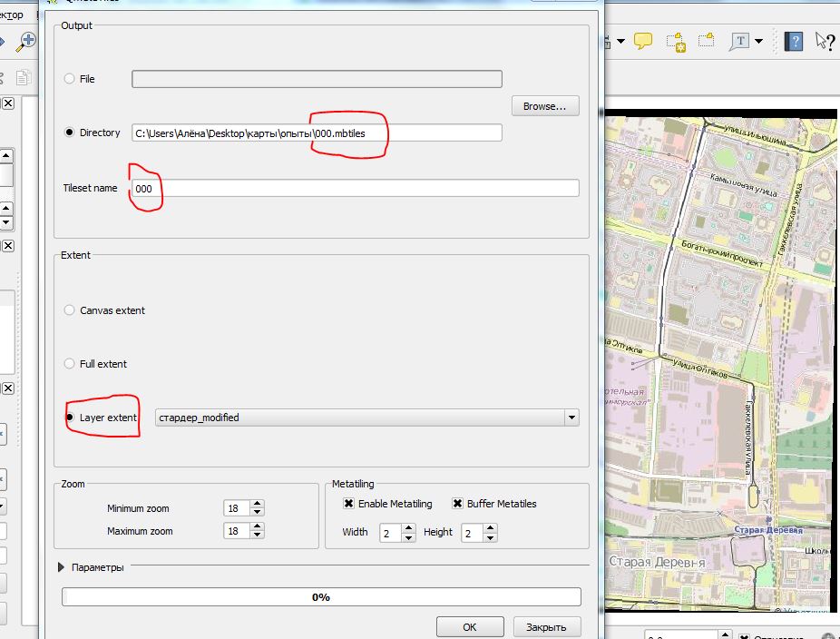Disable the Enable Metatiling checkbox
The width and height of the screenshot is (840, 639).
tap(348, 504)
